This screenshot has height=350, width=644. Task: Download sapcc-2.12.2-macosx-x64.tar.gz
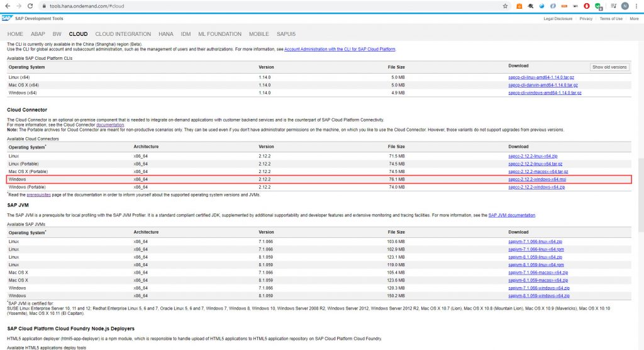coord(538,172)
